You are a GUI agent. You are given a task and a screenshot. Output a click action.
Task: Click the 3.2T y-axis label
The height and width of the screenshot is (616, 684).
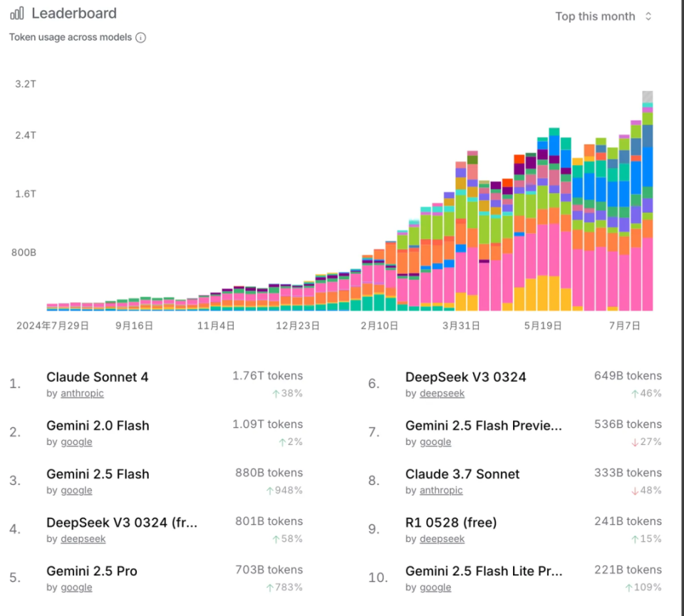click(26, 84)
